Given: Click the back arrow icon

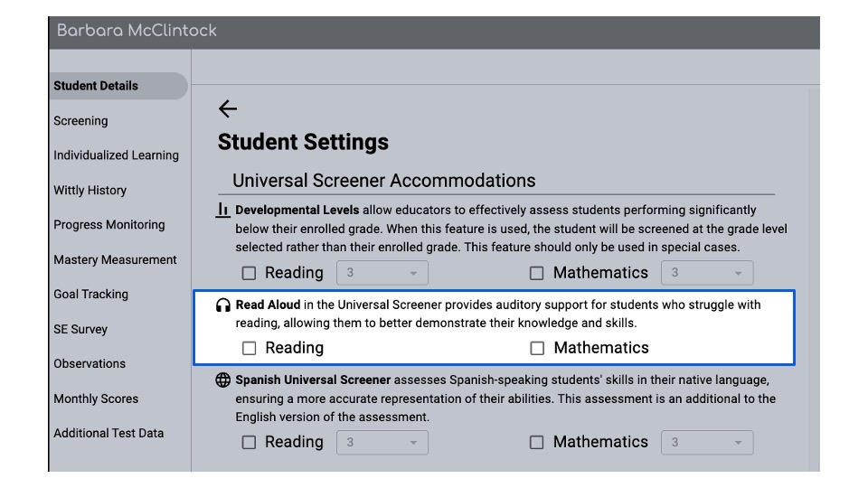Looking at the screenshot, I should [228, 109].
